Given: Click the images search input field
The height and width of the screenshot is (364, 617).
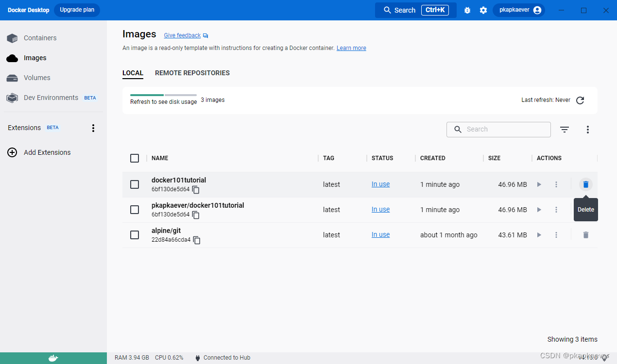Looking at the screenshot, I should (498, 130).
